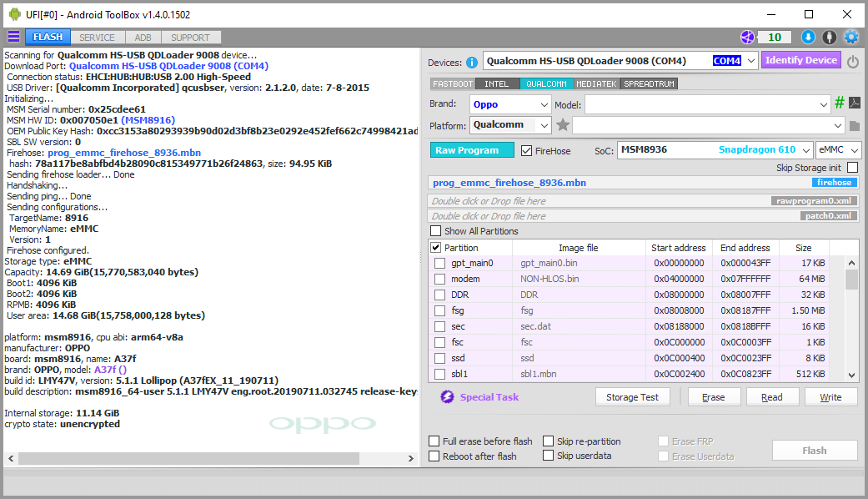Viewport: 868px width, 499px height.
Task: Click the Storage Test button
Action: pos(632,397)
